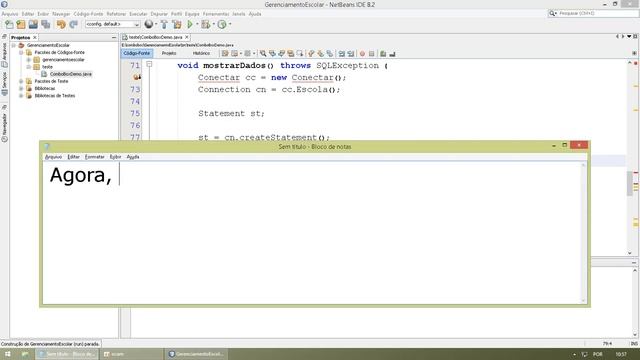Open the Windows Start button
Screen dimensions: 640x360
7,354
